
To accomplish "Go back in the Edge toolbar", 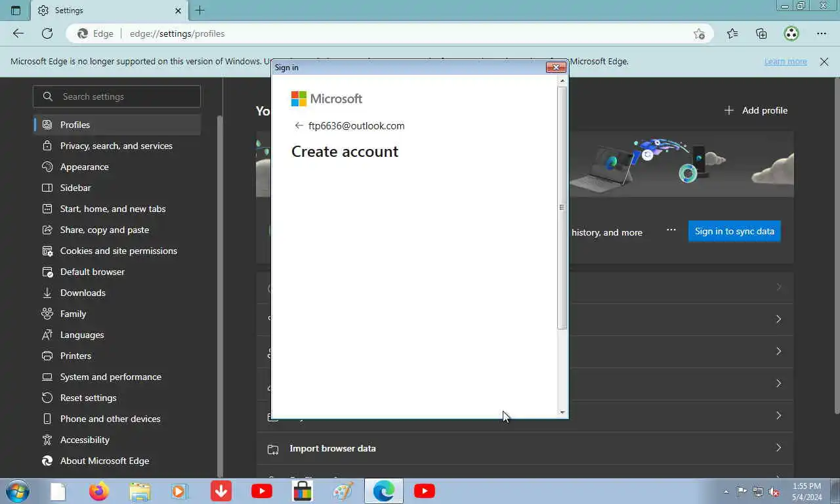I will pos(18,33).
